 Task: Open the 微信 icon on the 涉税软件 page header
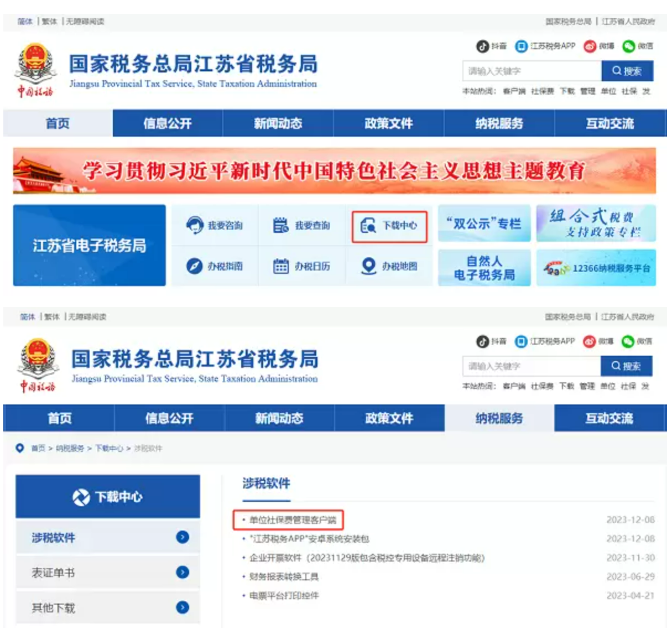[628, 341]
